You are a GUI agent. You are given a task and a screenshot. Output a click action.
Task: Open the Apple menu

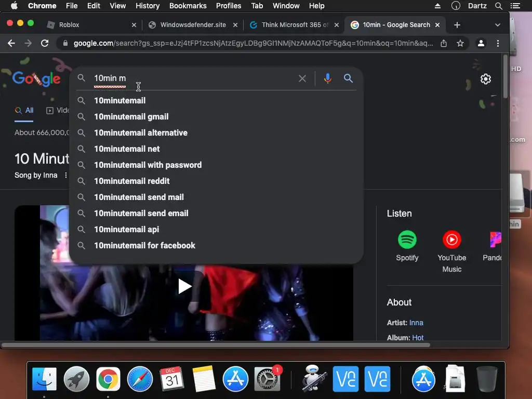coord(14,6)
